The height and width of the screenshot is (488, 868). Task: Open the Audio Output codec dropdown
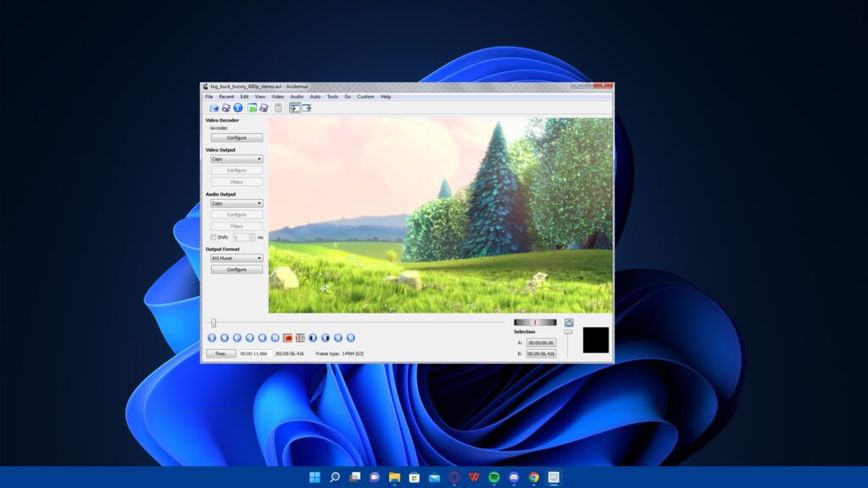tap(236, 203)
